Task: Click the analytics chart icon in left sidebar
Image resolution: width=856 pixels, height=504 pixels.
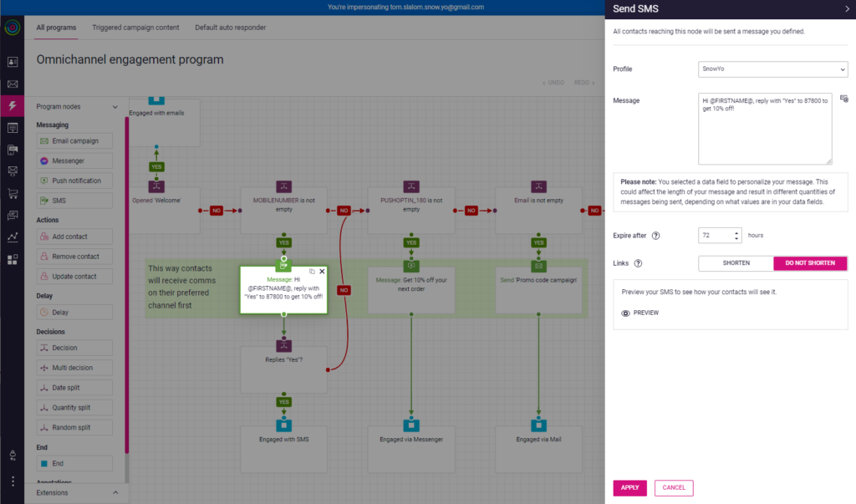Action: [x=11, y=237]
